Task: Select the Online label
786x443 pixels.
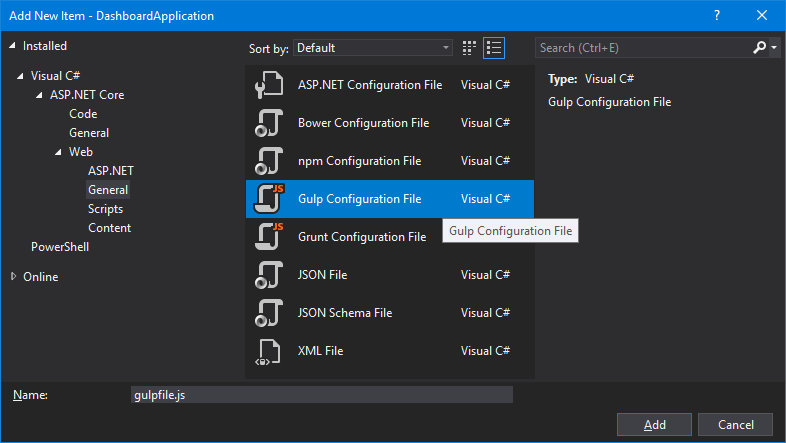Action: click(41, 277)
